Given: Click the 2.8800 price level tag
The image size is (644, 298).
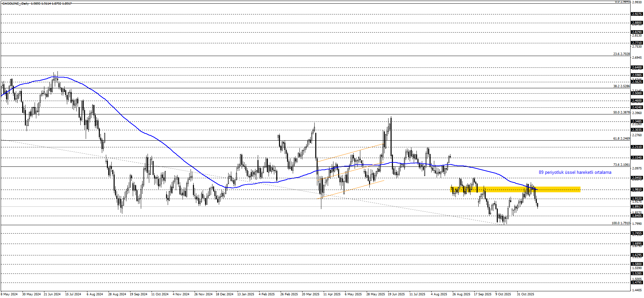Looking at the screenshot, I should click(x=637, y=23).
